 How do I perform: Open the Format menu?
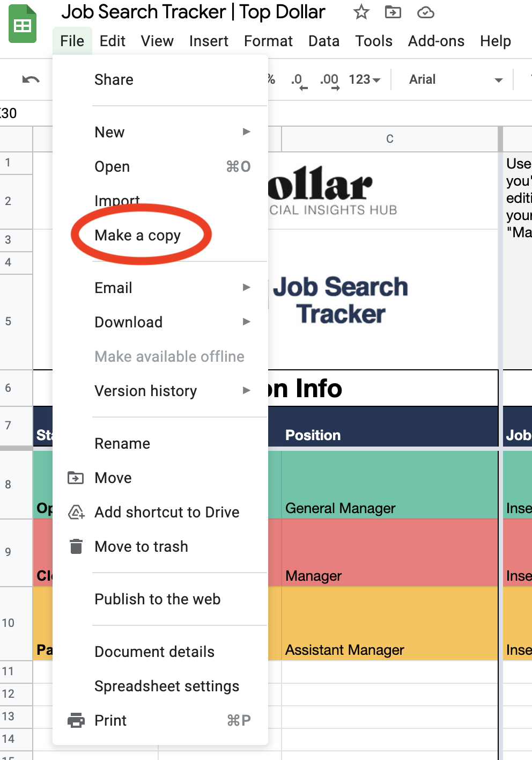[268, 41]
